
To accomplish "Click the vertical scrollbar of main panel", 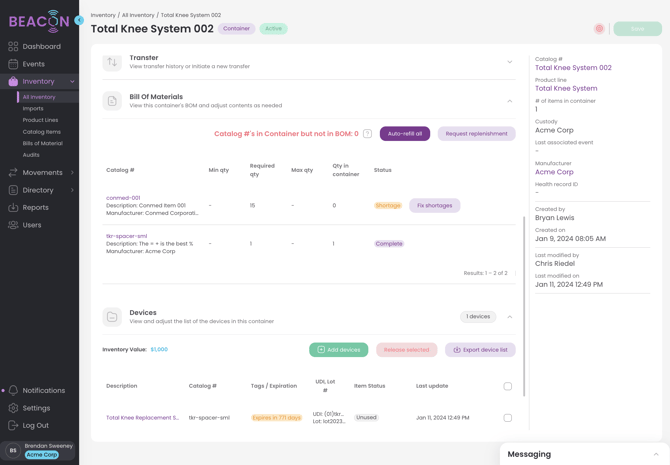I will 524,306.
